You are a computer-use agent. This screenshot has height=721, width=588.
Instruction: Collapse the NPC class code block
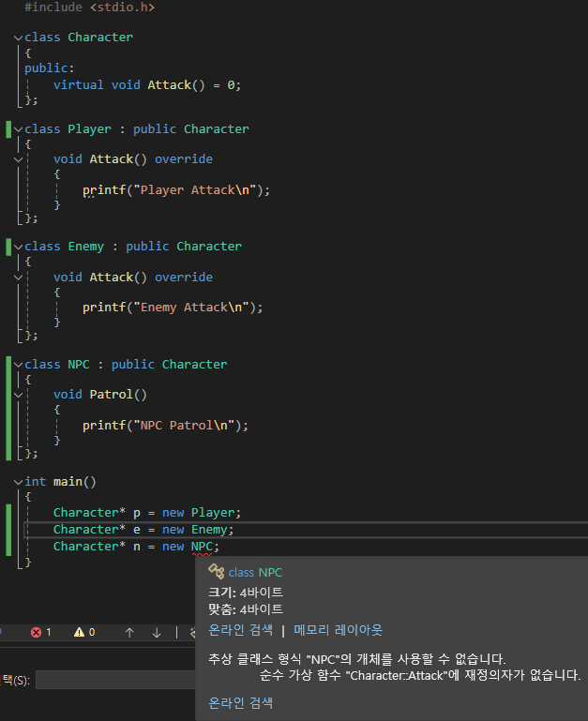[18, 365]
